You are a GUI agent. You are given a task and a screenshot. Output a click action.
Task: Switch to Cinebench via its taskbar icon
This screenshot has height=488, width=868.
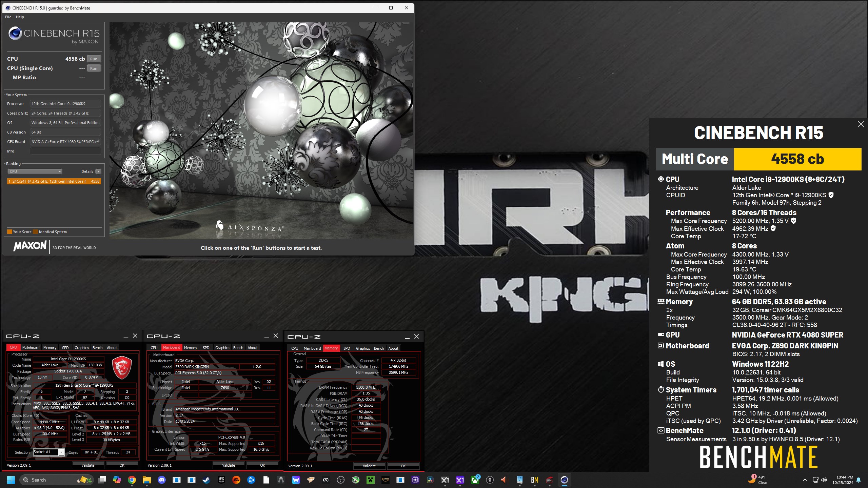coord(565,480)
